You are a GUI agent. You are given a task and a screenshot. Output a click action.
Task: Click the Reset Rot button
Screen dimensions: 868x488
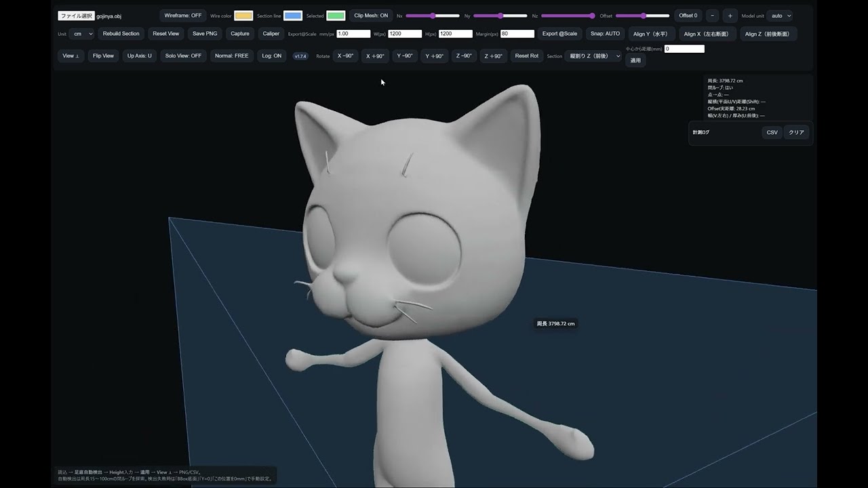click(x=527, y=56)
